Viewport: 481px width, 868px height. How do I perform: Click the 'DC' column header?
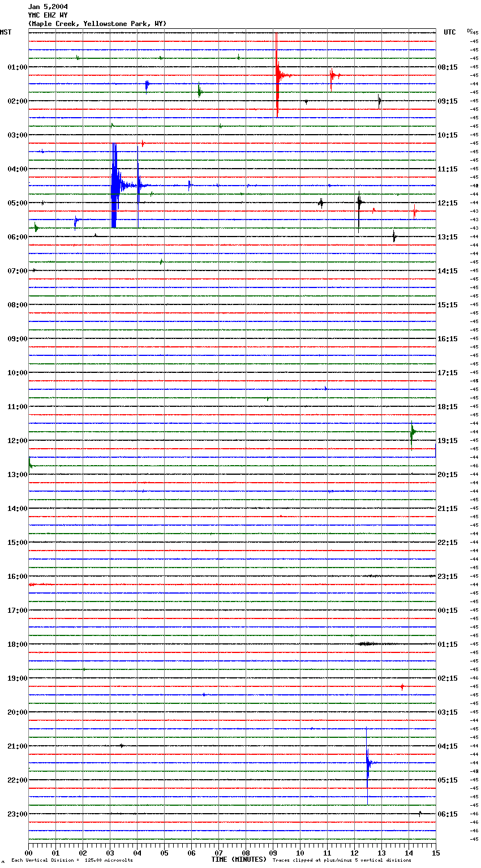[x=470, y=31]
